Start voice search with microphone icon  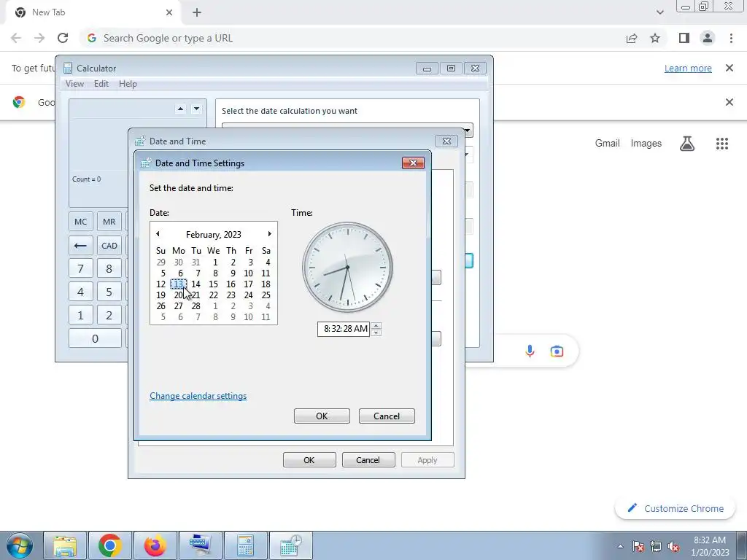click(x=530, y=351)
